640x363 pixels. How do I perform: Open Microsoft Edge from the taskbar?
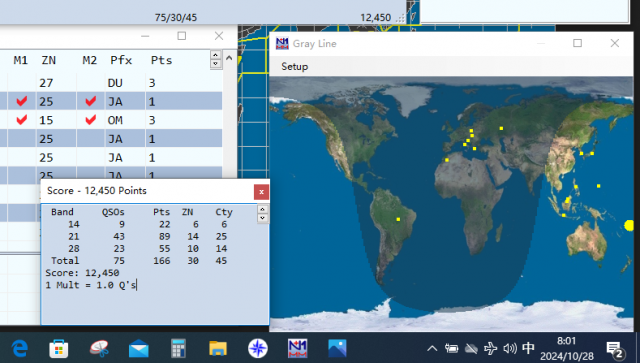20,348
